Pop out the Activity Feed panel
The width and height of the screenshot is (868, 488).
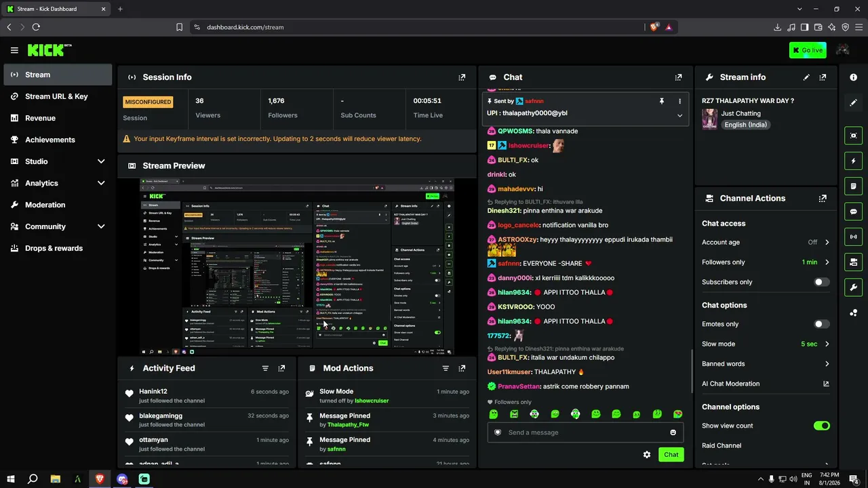point(281,368)
